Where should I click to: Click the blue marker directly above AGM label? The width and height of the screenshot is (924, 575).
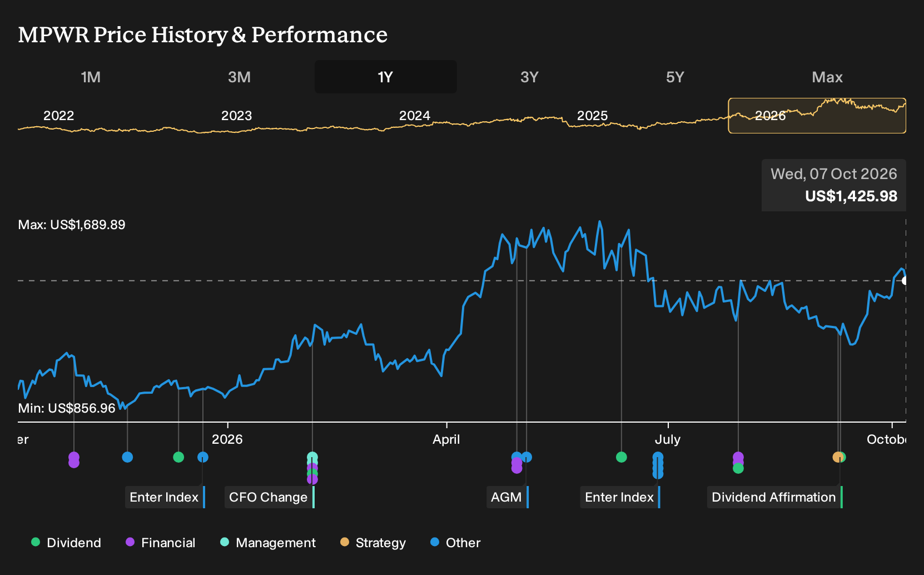pos(526,457)
